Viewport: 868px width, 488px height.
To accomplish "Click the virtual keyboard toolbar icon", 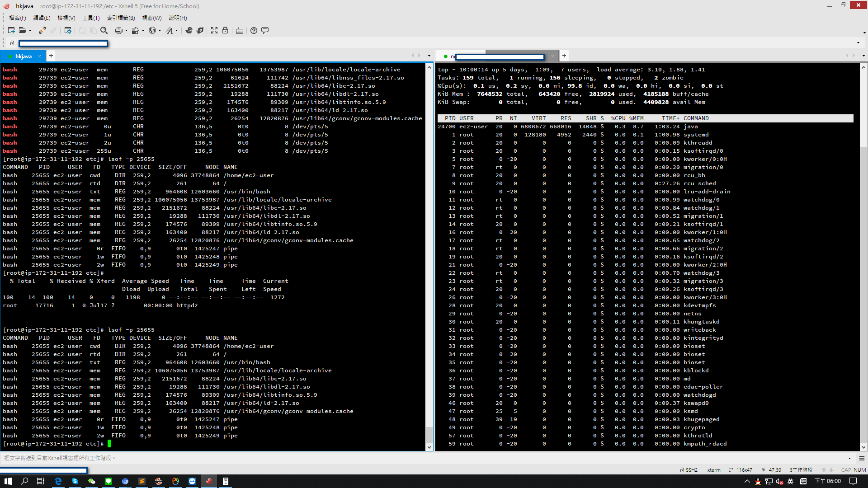I will [240, 30].
